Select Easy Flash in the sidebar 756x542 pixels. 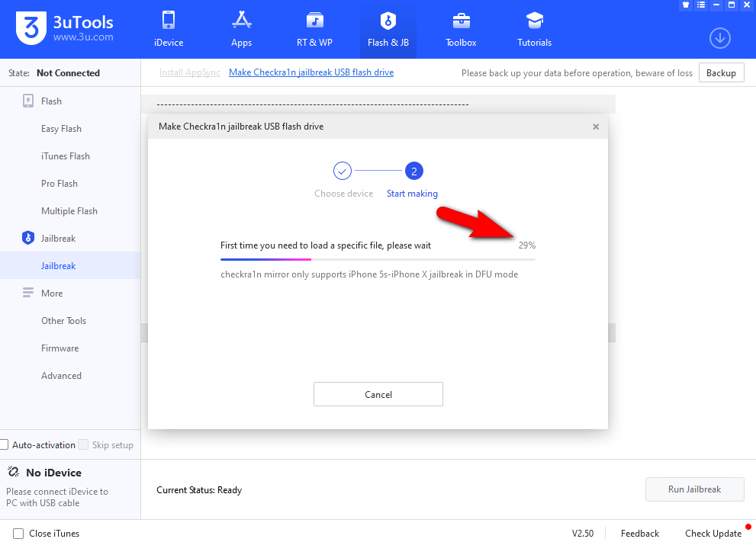[x=61, y=129]
